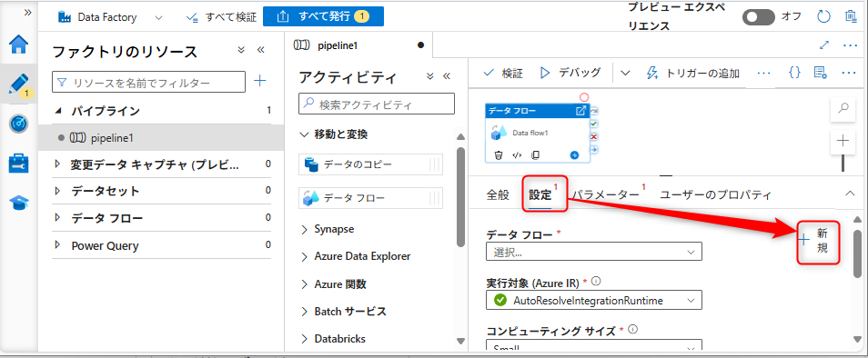Focus the resource name filter field
This screenshot has height=358, width=868.
tap(148, 82)
